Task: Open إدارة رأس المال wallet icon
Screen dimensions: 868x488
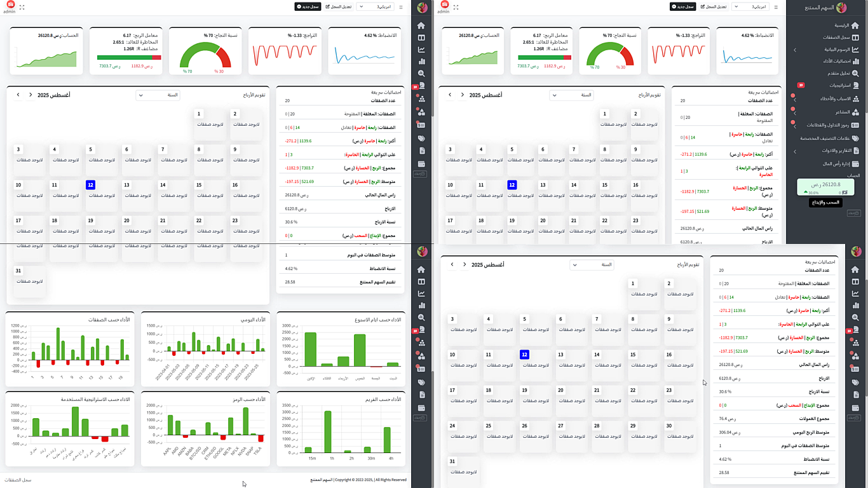Action: 855,163
